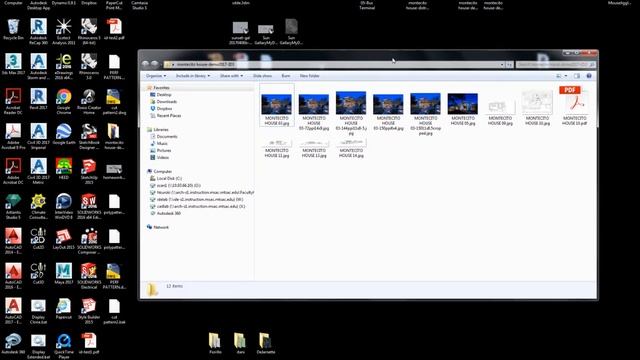
Task: Launch Autodesk ReCap 360 desktop shortcut
Action: click(38, 31)
